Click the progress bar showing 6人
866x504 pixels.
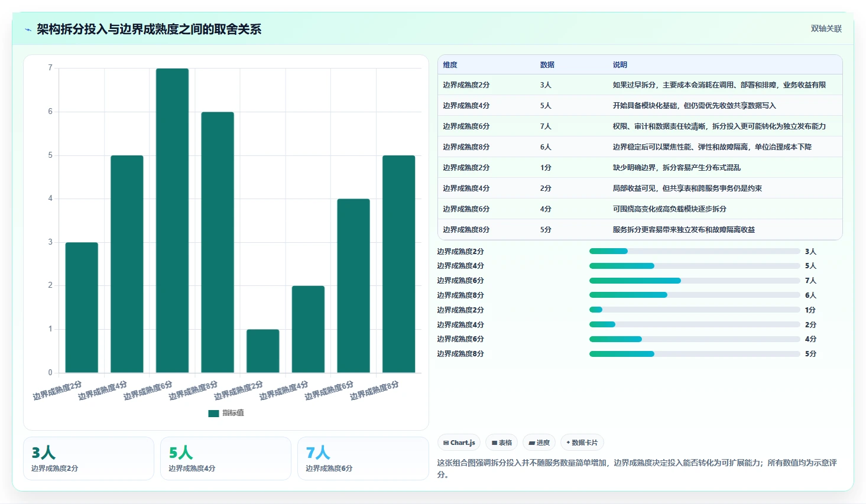695,295
